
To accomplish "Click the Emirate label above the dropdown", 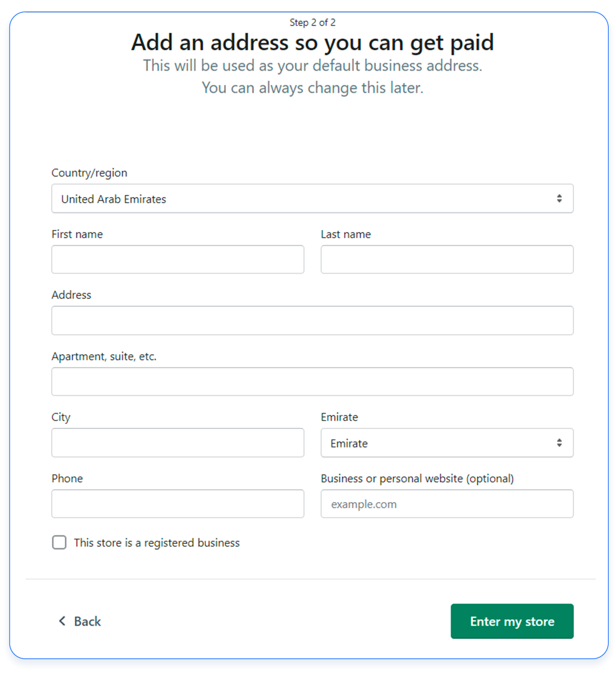I will coord(339,417).
